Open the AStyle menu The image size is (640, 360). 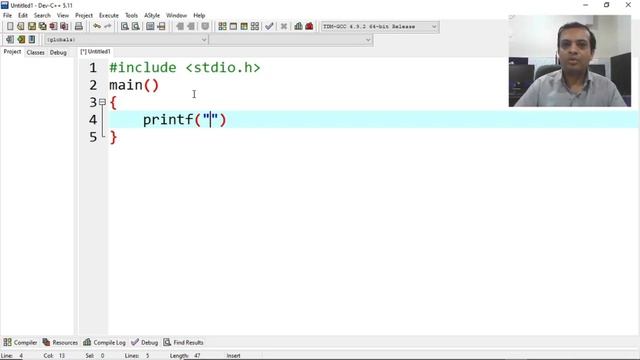click(152, 16)
